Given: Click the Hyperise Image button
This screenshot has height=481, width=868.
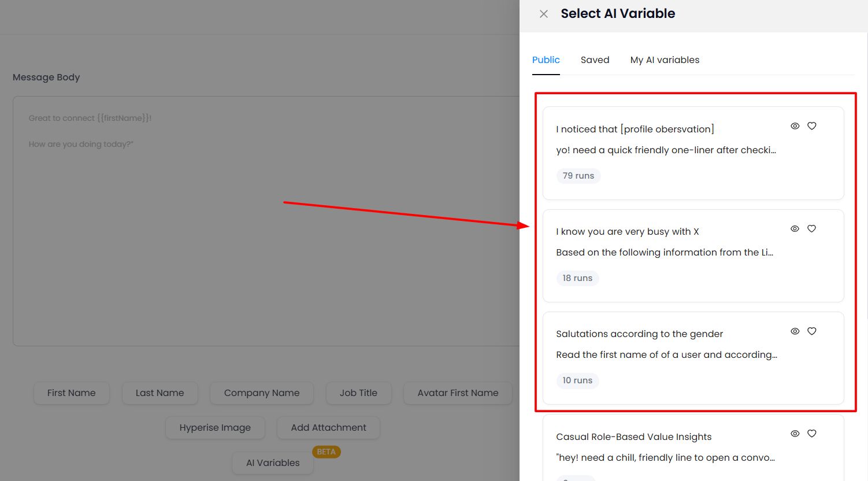Looking at the screenshot, I should click(x=215, y=427).
